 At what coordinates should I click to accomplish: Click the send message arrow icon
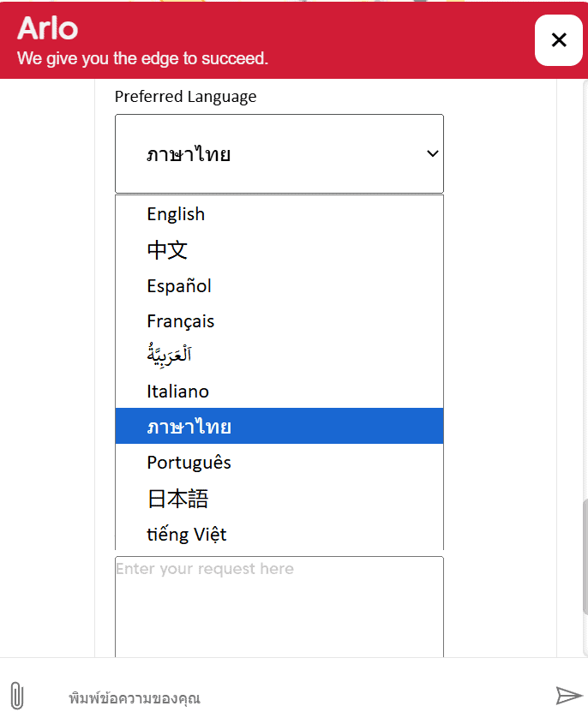click(x=568, y=695)
